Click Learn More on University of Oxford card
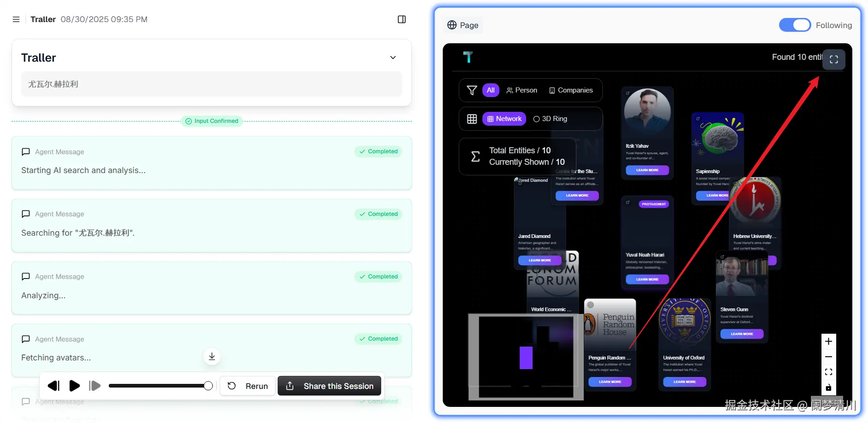This screenshot has height=423, width=868. 685,382
